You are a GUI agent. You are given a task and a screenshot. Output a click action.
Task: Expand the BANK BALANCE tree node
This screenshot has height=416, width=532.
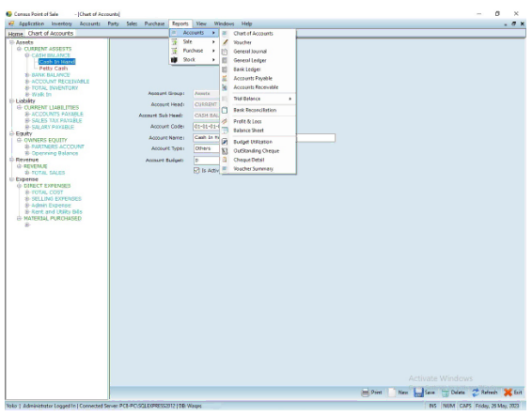click(x=27, y=75)
